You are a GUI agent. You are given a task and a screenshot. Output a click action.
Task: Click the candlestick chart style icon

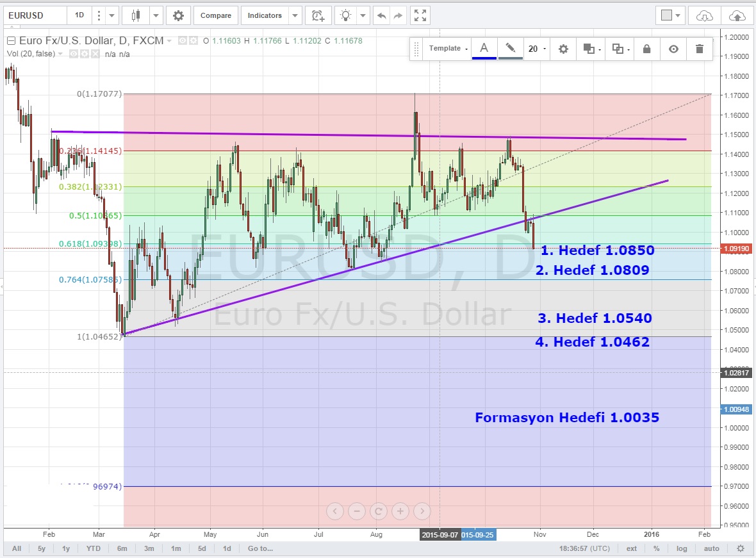[x=135, y=15]
